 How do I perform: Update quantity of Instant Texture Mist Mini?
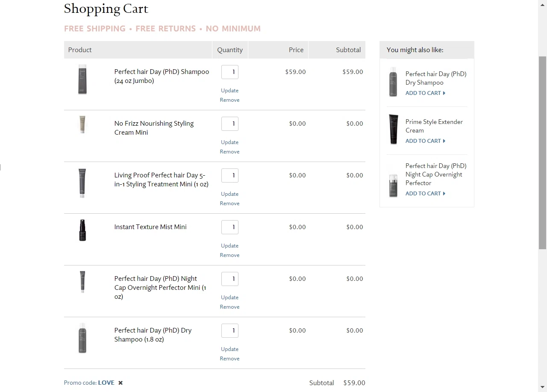(x=229, y=246)
